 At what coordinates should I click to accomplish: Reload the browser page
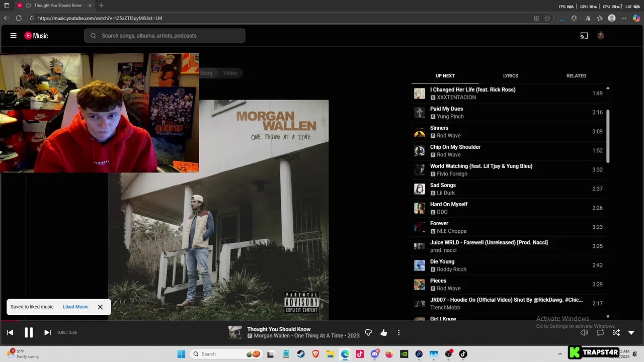[19, 18]
